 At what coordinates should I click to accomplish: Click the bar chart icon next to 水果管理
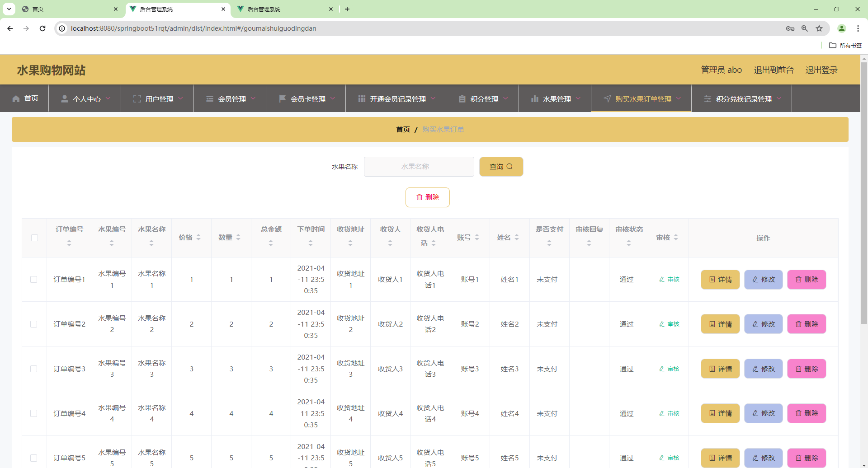click(535, 98)
